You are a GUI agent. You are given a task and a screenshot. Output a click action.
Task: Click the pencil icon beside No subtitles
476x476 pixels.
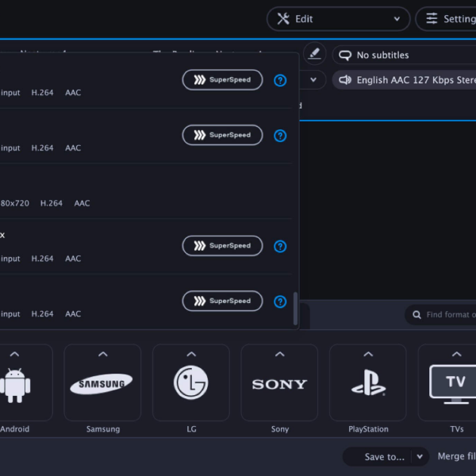point(314,54)
